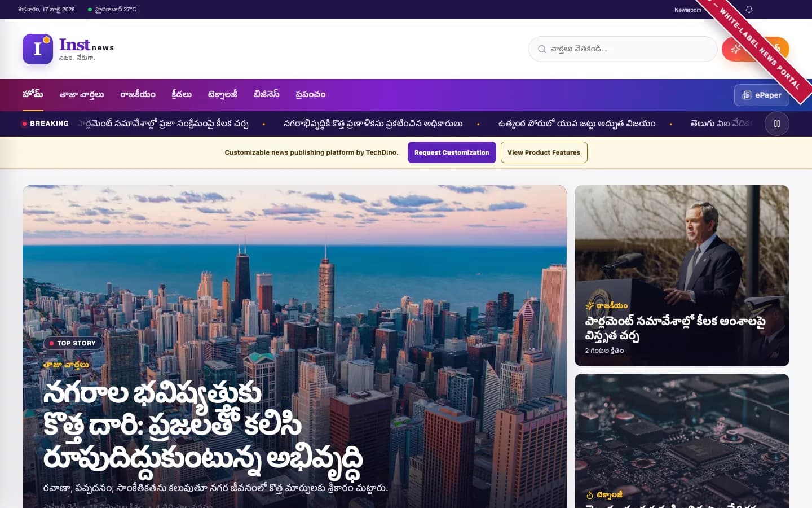Click the రాజకీయం category tag on Parliament card
812x508 pixels.
[607, 305]
